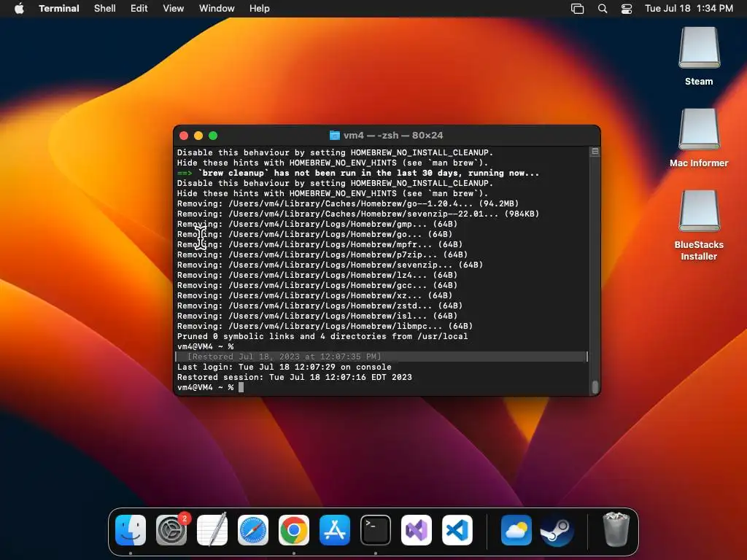Open the App Store from Dock
747x560 pixels.
pyautogui.click(x=335, y=530)
